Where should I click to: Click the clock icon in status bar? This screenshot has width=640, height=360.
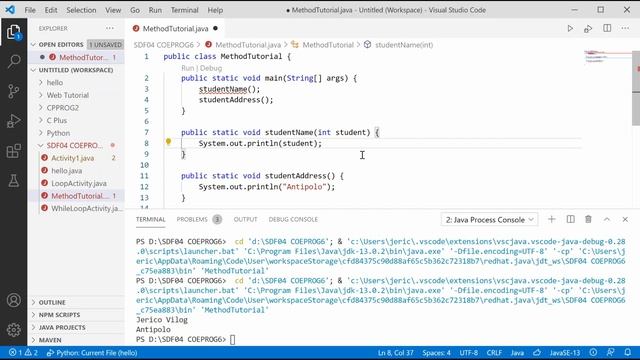pos(593,352)
